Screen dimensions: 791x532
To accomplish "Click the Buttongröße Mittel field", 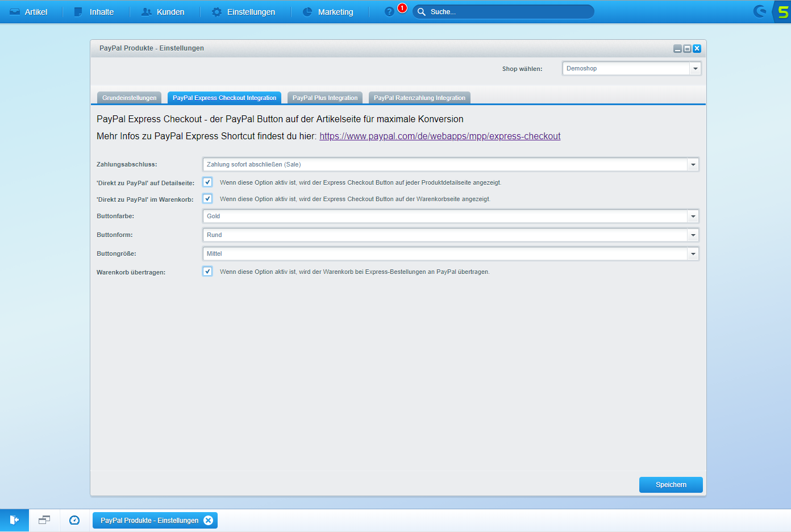I will pyautogui.click(x=445, y=254).
